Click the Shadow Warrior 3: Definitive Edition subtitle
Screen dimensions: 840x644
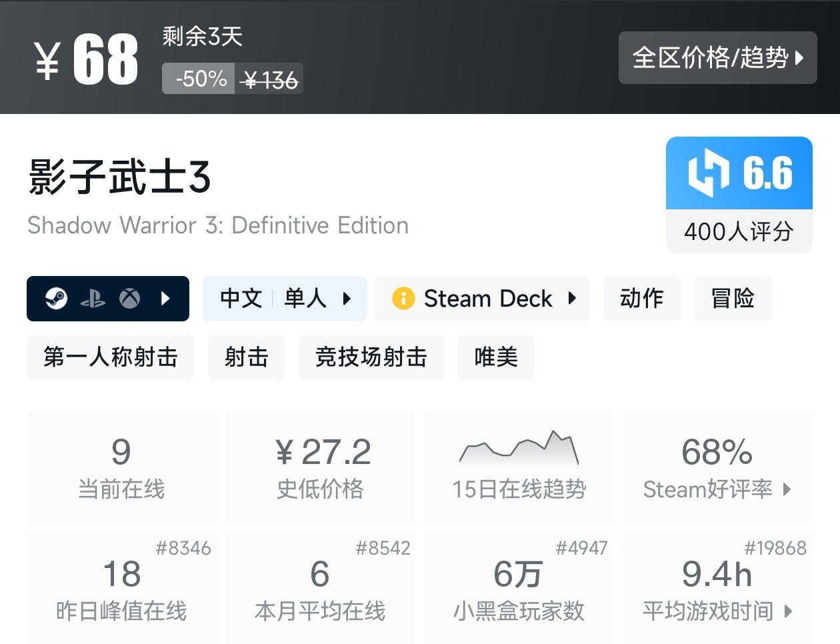click(218, 225)
